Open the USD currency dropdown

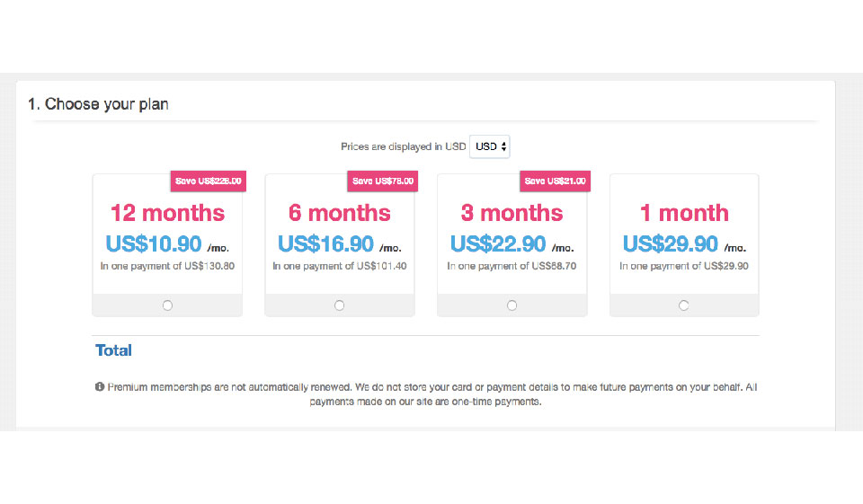(490, 146)
